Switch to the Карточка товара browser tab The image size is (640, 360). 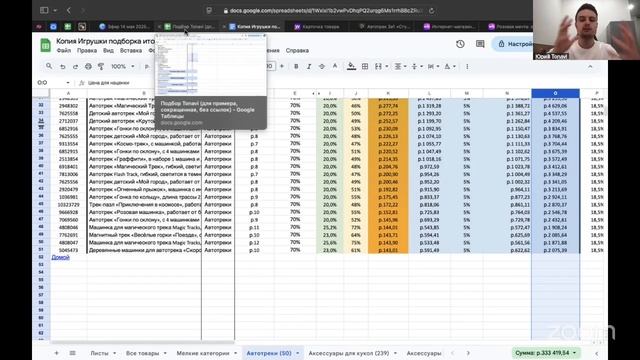point(317,27)
